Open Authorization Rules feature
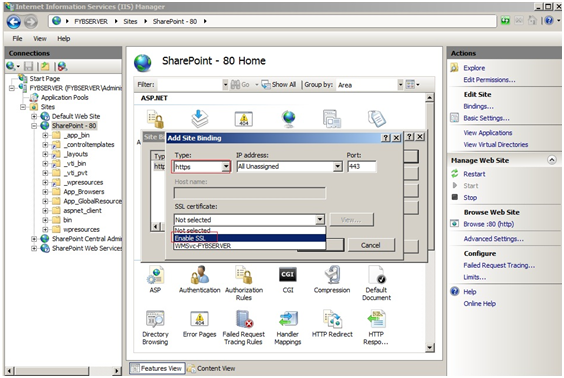The width and height of the screenshot is (564, 378). tap(244, 283)
